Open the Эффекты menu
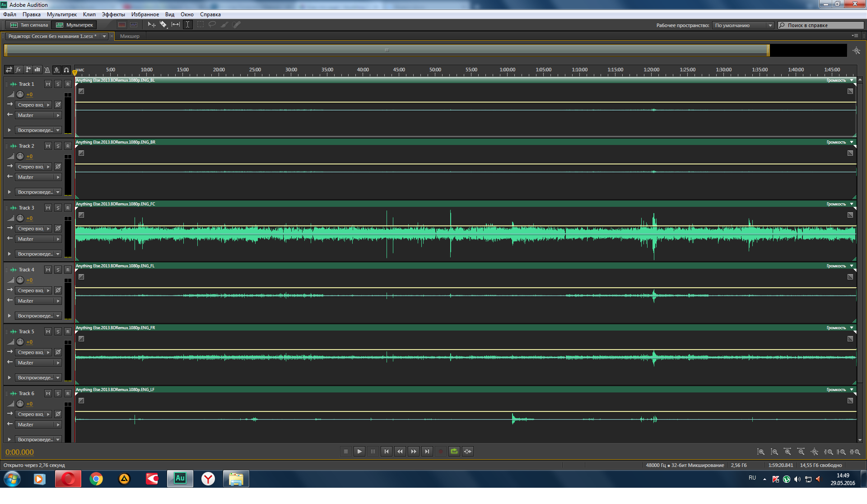 113,14
